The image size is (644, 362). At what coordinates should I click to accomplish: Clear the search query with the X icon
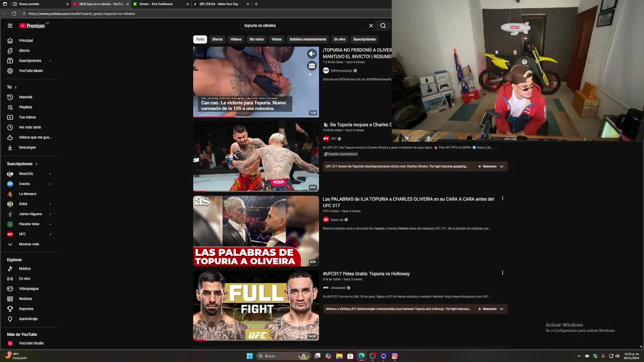click(x=371, y=26)
